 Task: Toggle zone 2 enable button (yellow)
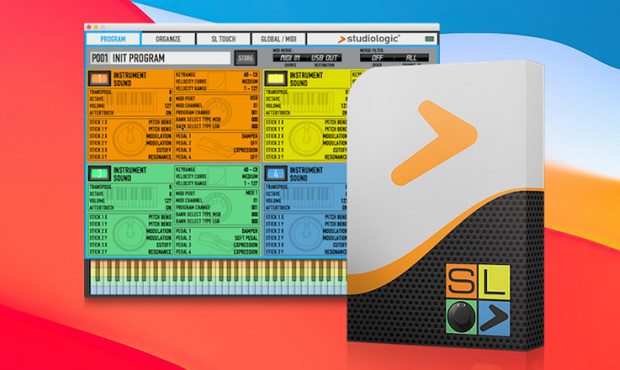[276, 78]
